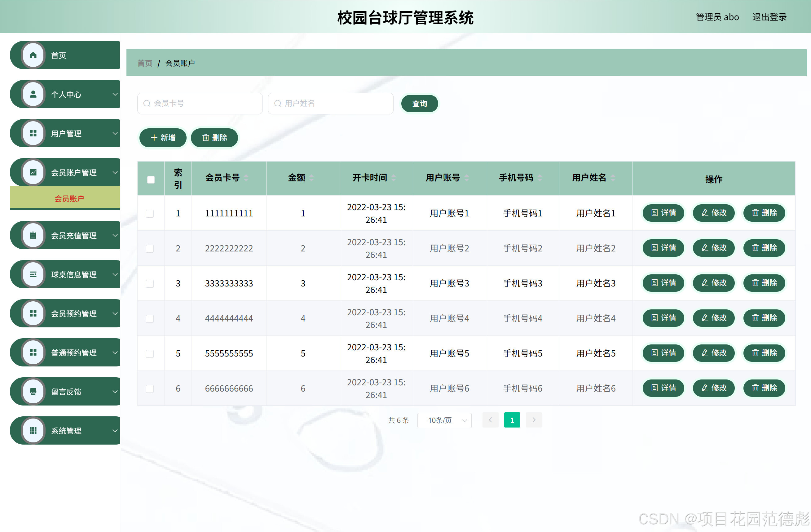The height and width of the screenshot is (532, 811).
Task: Expand the 普通预约管理 menu chevron
Action: (x=115, y=352)
